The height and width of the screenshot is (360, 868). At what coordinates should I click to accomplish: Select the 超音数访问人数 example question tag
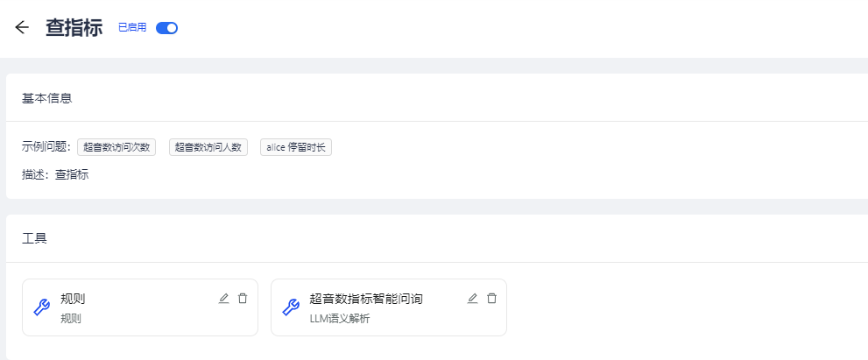coord(208,147)
